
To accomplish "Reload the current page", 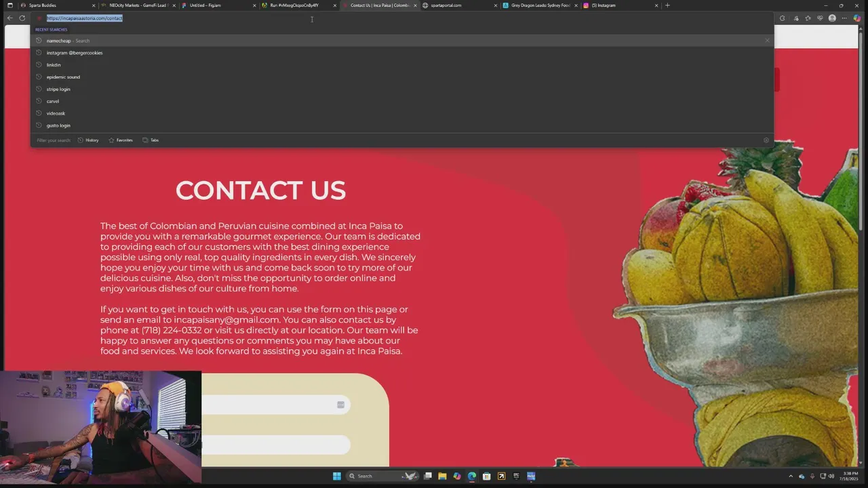I will click(x=22, y=18).
